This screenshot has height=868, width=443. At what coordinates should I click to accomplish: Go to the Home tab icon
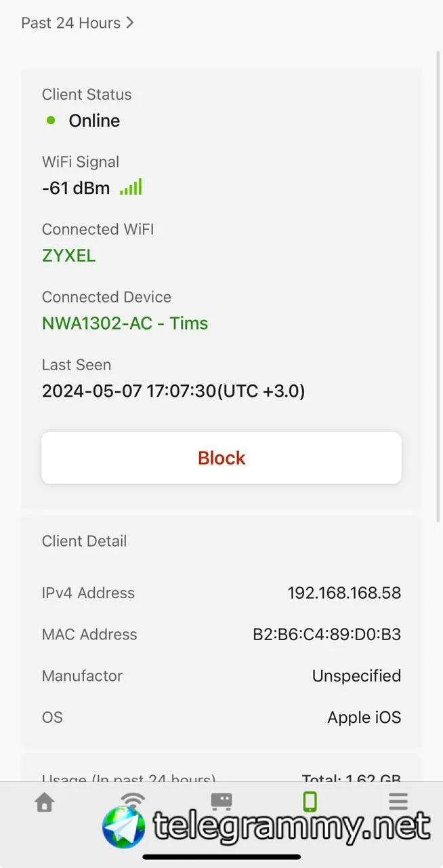(45, 803)
